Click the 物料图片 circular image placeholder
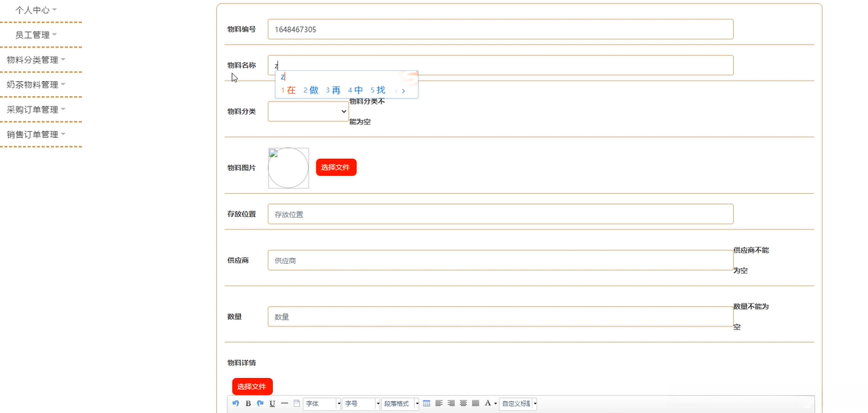 (x=289, y=168)
